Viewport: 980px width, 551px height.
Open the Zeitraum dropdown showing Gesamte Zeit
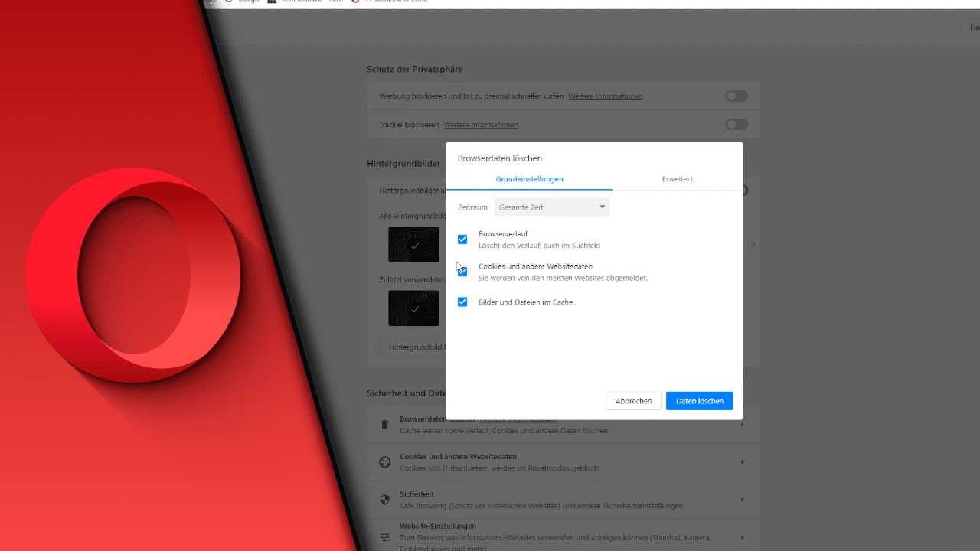551,207
